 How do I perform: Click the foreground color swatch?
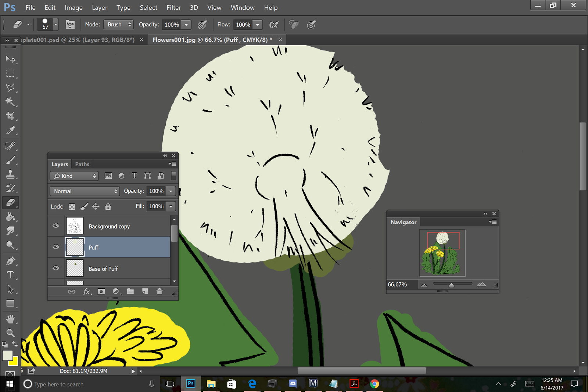(7, 355)
